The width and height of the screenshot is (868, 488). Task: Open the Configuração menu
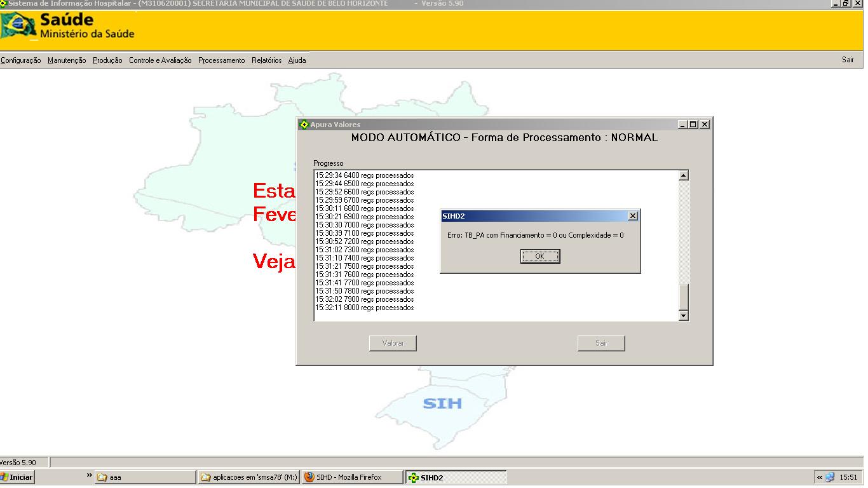click(21, 60)
